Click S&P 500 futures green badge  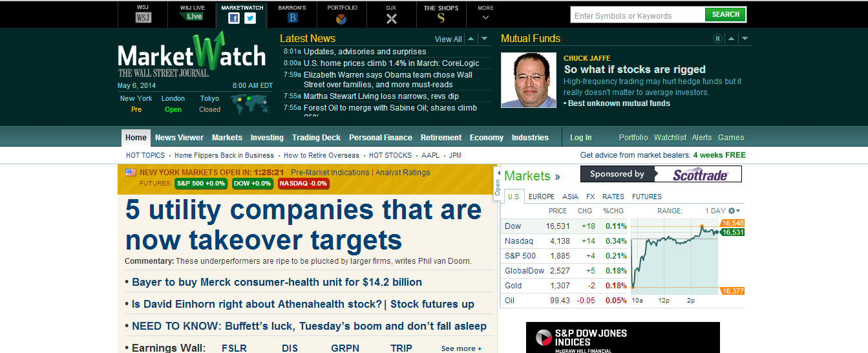[x=201, y=184]
